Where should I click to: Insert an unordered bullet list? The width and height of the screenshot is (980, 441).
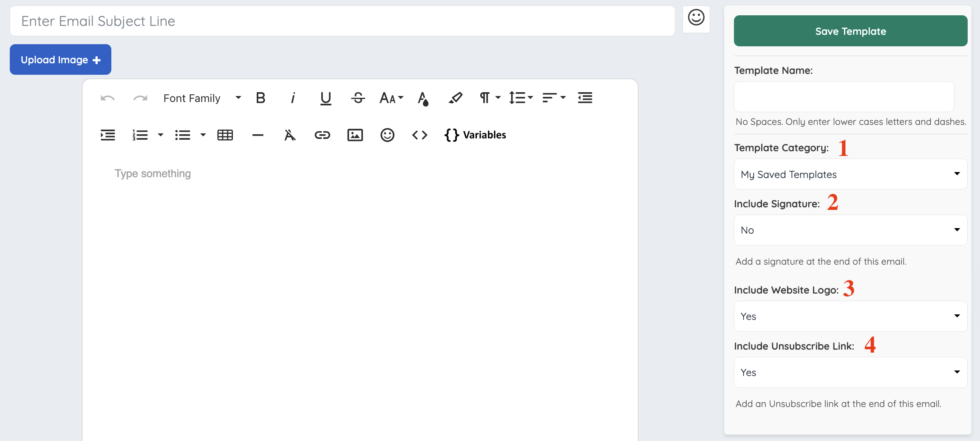click(x=183, y=135)
